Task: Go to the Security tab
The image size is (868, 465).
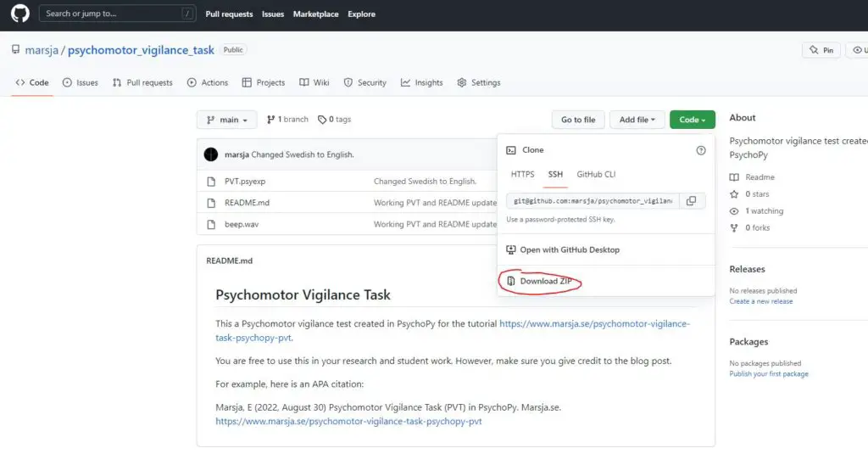Action: click(x=364, y=82)
